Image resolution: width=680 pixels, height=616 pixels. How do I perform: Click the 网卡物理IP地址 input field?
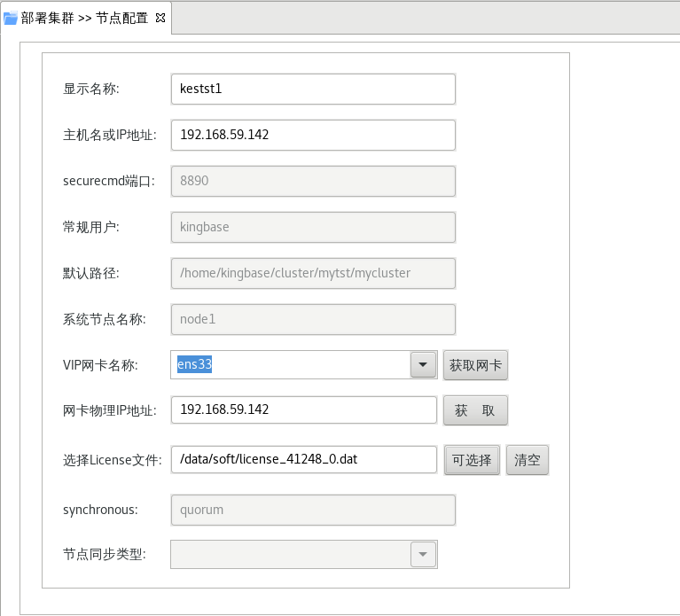[303, 410]
